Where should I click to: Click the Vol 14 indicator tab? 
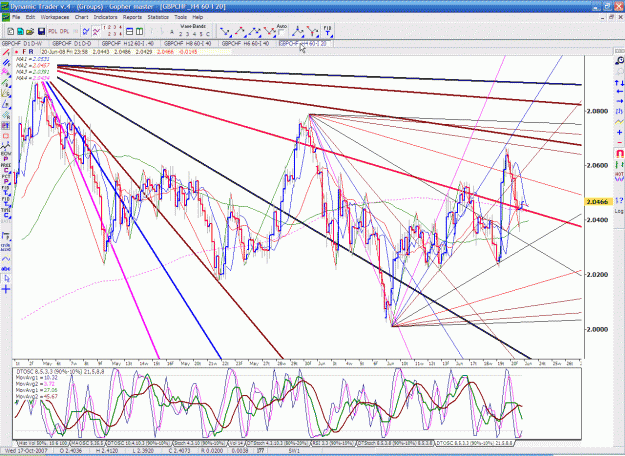point(237,443)
